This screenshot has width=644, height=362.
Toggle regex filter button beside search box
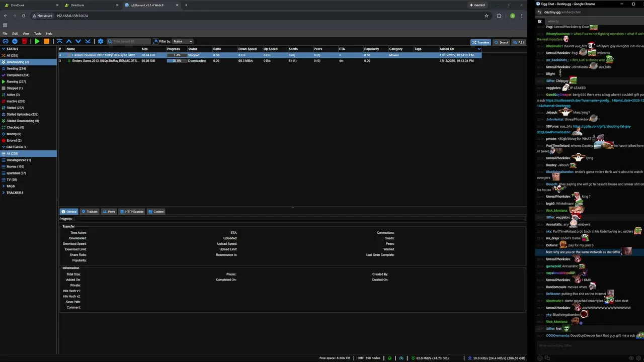click(155, 41)
